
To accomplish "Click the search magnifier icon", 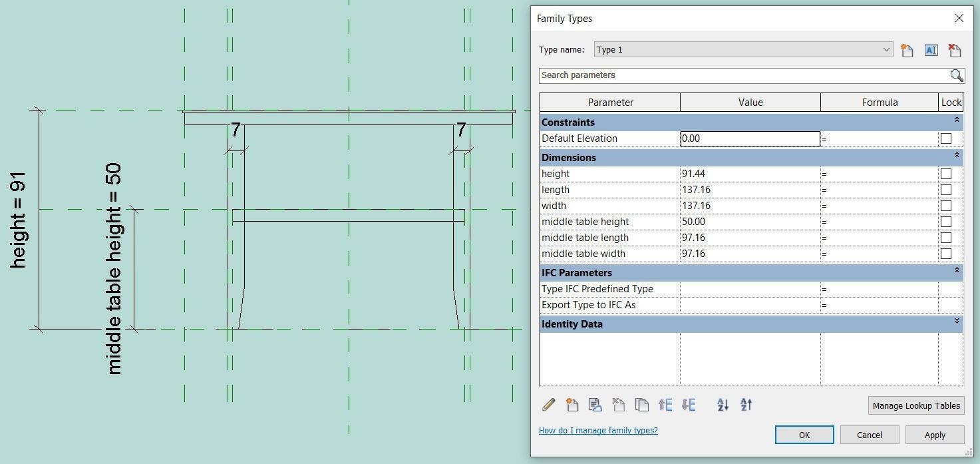I will point(956,75).
